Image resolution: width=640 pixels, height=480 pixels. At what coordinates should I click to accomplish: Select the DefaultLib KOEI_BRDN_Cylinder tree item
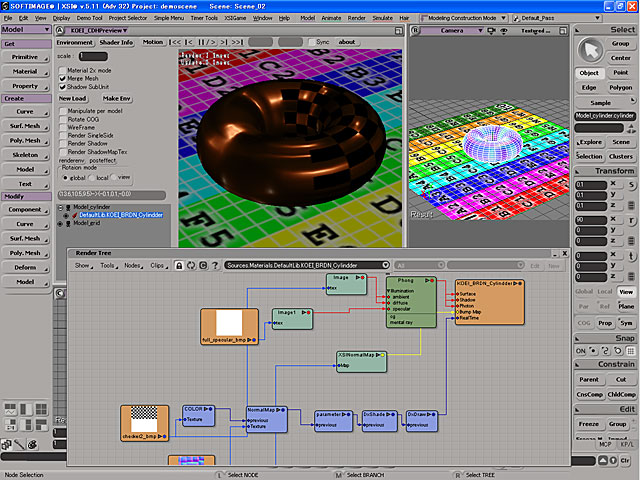(x=120, y=215)
